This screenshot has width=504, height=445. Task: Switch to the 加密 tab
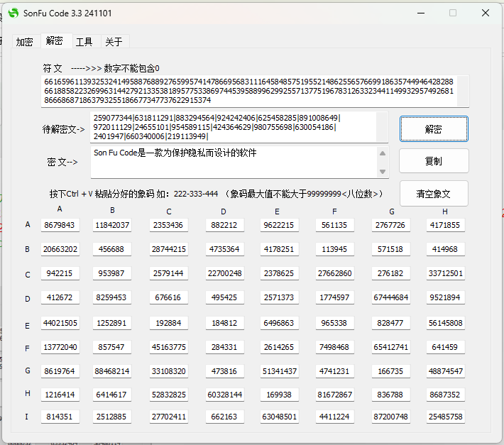pyautogui.click(x=24, y=42)
